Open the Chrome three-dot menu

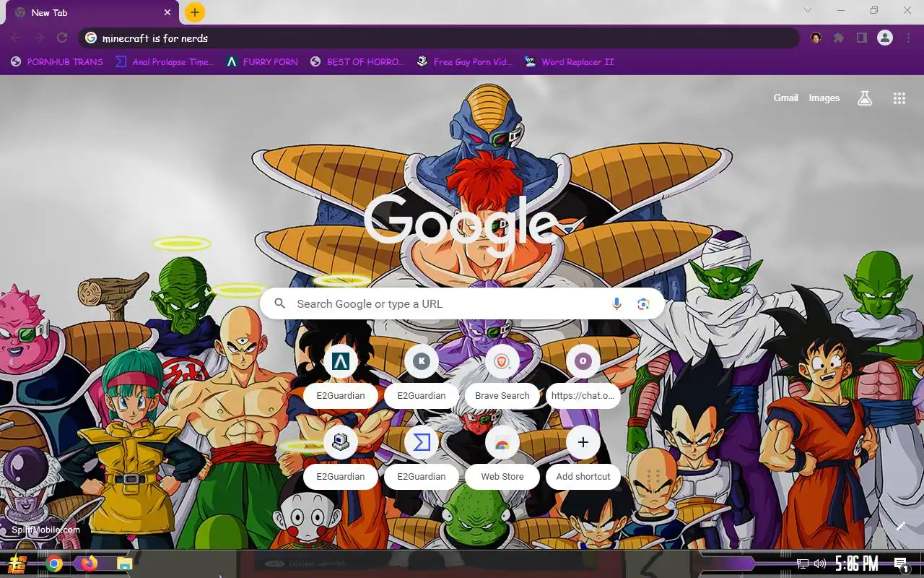point(908,38)
